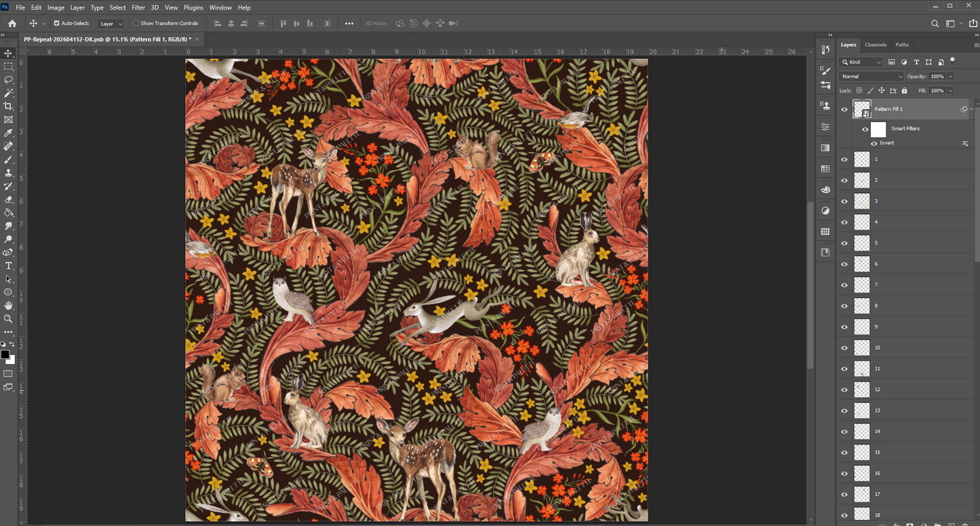Open the History panel icon
This screenshot has width=980, height=526.
pyautogui.click(x=825, y=49)
